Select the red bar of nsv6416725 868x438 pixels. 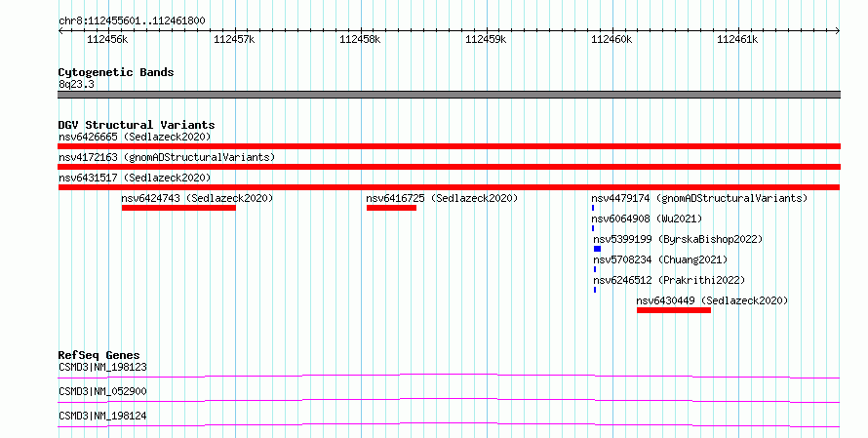391,208
